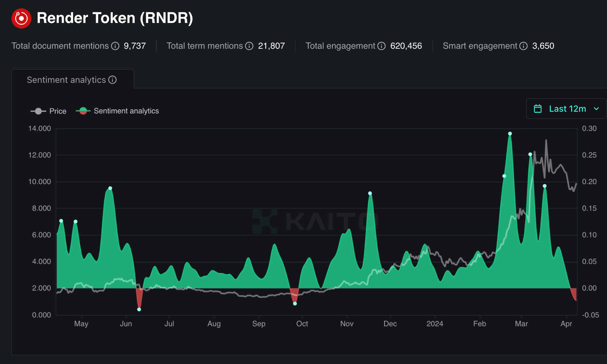Select the mid-November sentiment peak marker
607x364 pixels.
[x=370, y=193]
